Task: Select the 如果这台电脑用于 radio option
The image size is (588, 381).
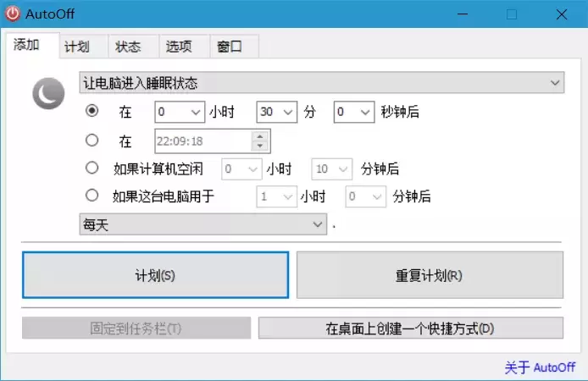Action: [x=92, y=196]
